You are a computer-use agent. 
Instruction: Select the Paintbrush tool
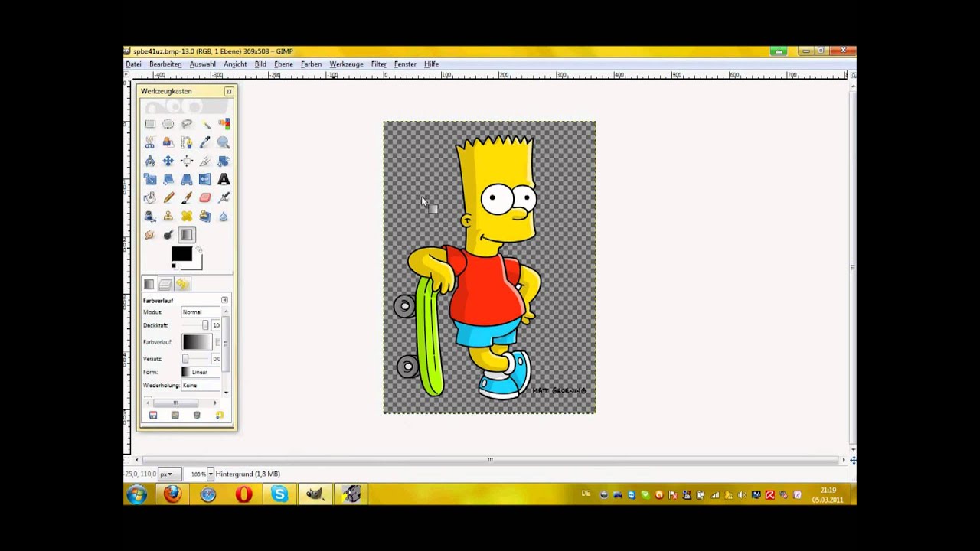pyautogui.click(x=187, y=197)
